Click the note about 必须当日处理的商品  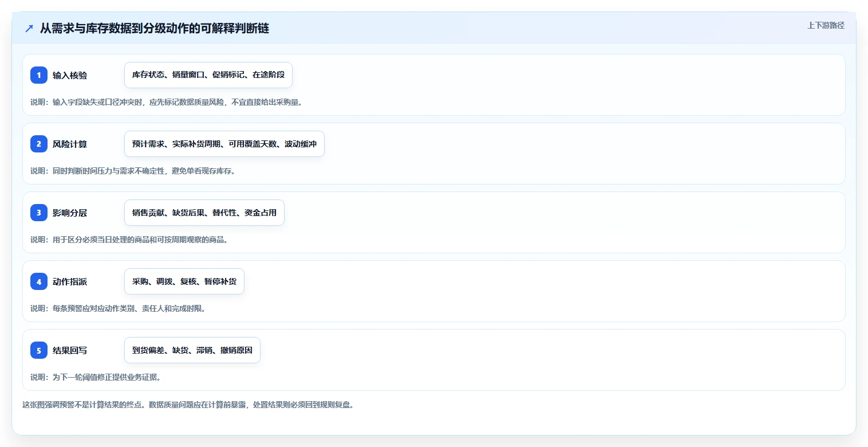[129, 240]
